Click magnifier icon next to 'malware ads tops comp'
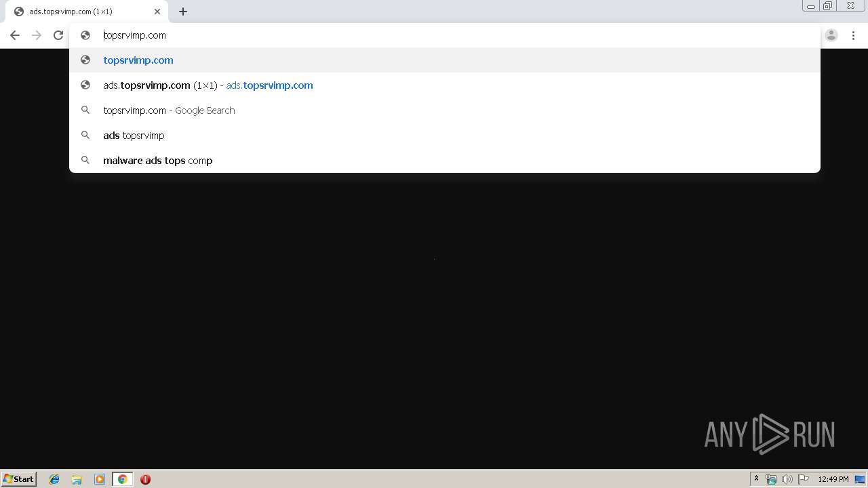 point(85,160)
